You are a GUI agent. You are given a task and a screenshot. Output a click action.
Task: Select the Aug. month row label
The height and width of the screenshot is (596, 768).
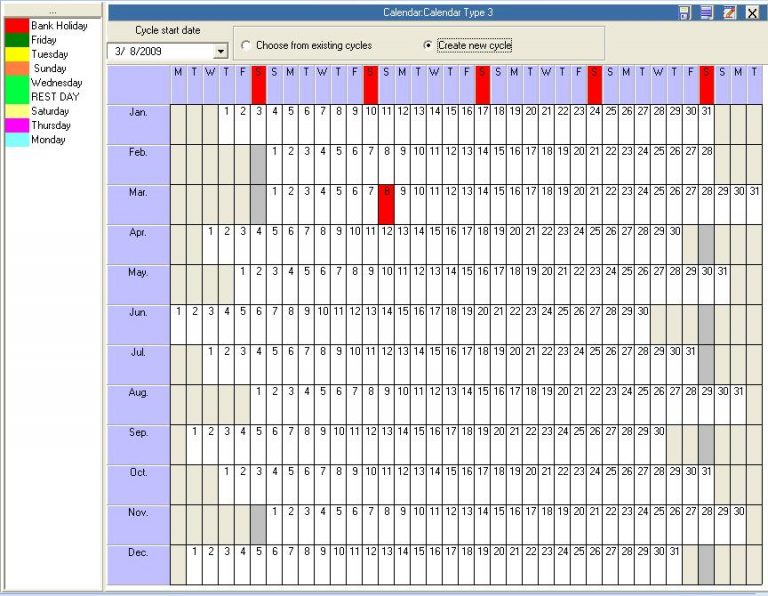point(139,405)
